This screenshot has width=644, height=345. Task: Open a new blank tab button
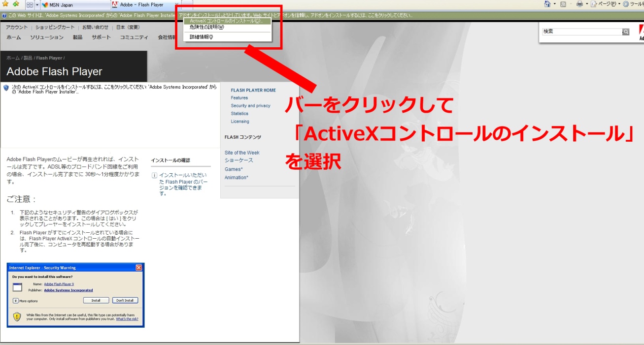[x=187, y=5]
